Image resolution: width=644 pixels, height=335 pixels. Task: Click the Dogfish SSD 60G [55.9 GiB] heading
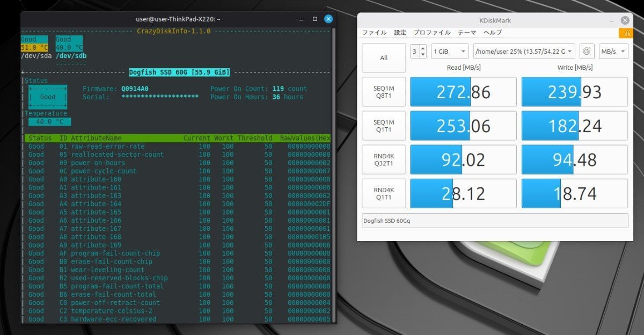click(179, 72)
